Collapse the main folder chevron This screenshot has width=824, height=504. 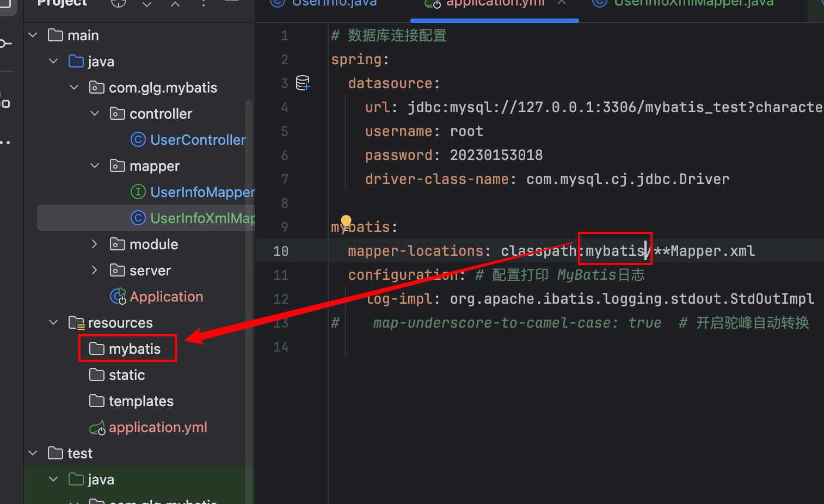33,35
